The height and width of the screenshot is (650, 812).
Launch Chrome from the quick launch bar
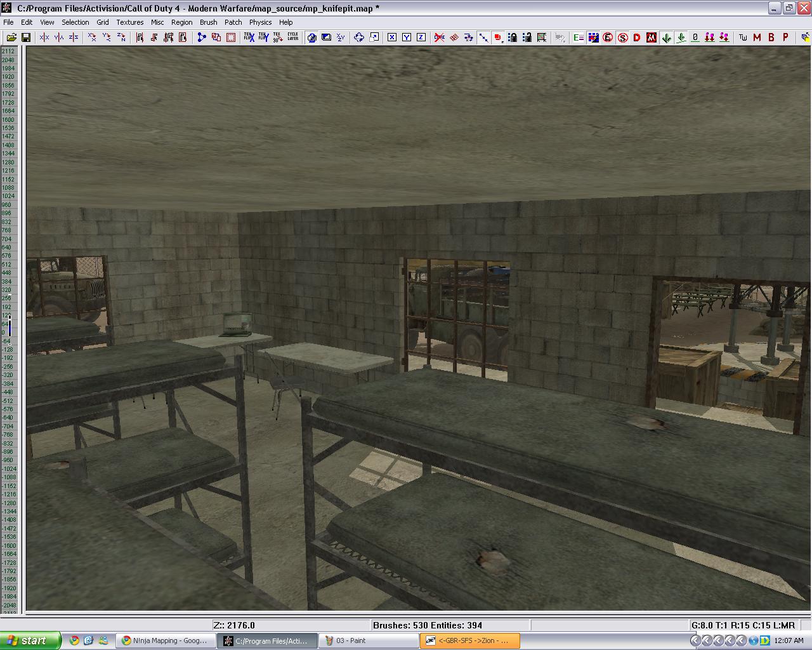click(74, 640)
